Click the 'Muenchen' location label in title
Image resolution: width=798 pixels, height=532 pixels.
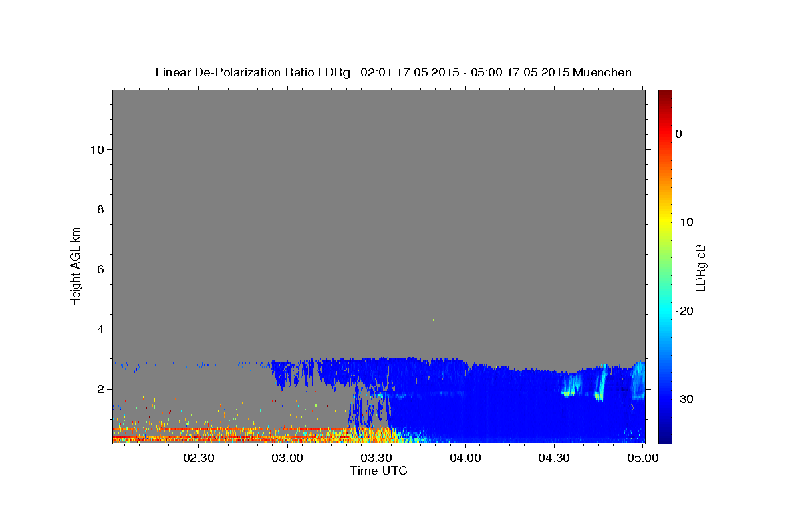[602, 72]
